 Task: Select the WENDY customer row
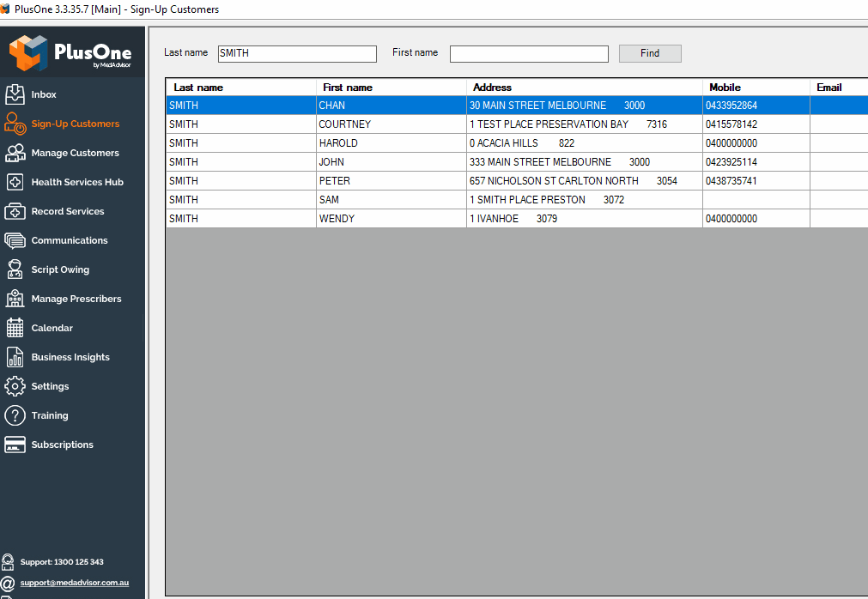[x=517, y=219]
